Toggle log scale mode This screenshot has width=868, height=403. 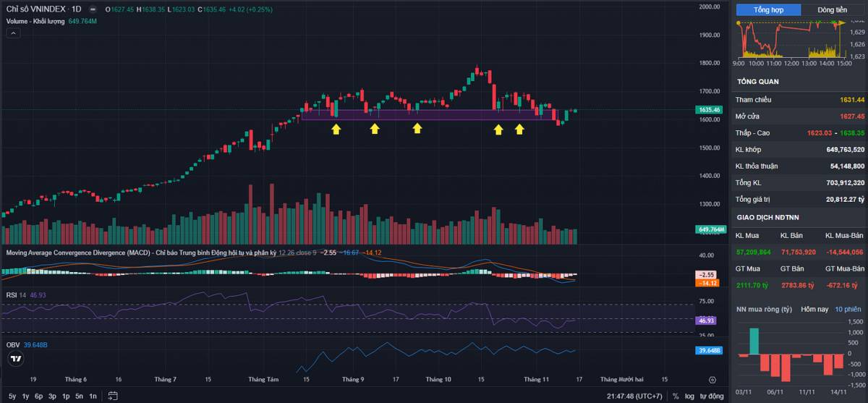pos(689,396)
